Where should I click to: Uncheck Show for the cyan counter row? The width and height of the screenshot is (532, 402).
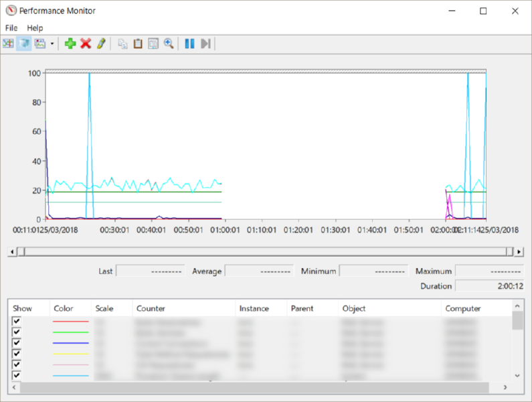[x=16, y=375]
